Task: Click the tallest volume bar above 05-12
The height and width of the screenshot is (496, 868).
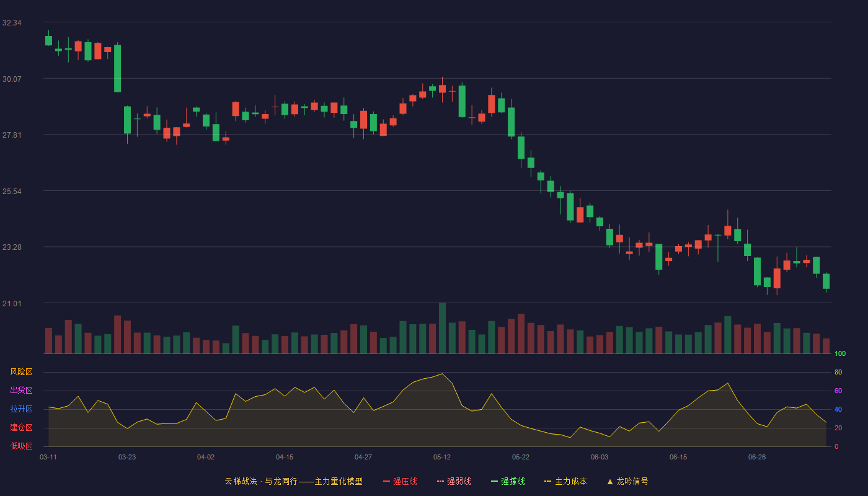Action: (442, 328)
